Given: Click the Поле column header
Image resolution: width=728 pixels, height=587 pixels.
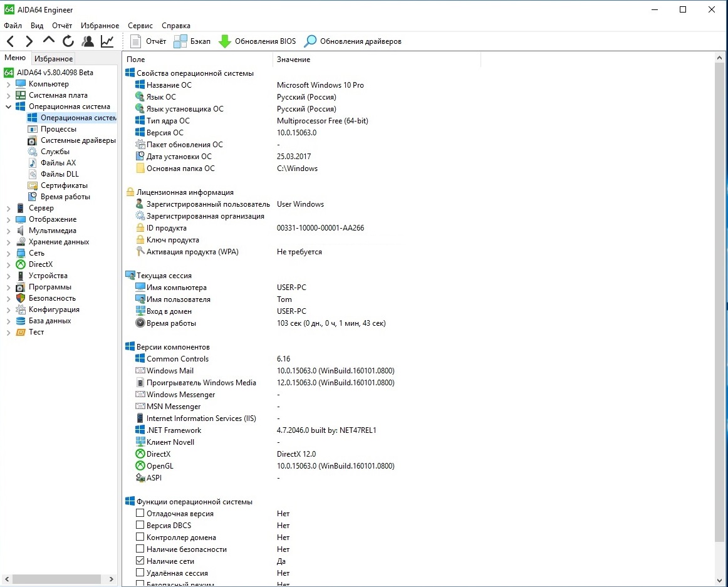Looking at the screenshot, I should [x=198, y=60].
